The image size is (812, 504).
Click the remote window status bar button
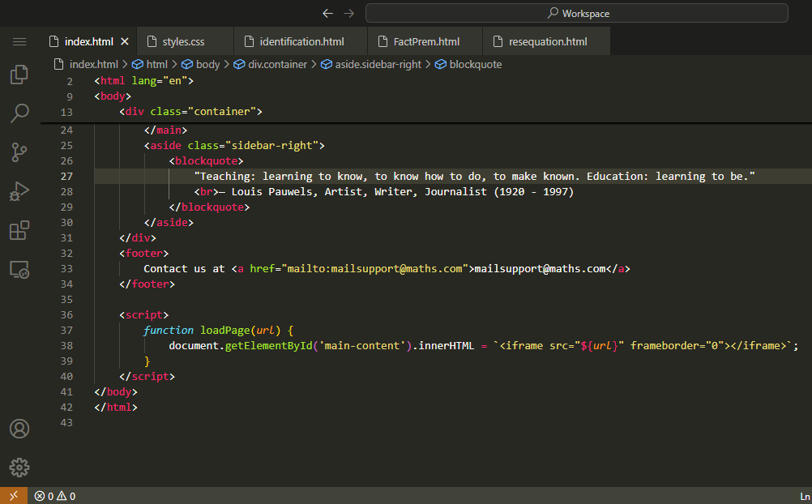[x=13, y=496]
